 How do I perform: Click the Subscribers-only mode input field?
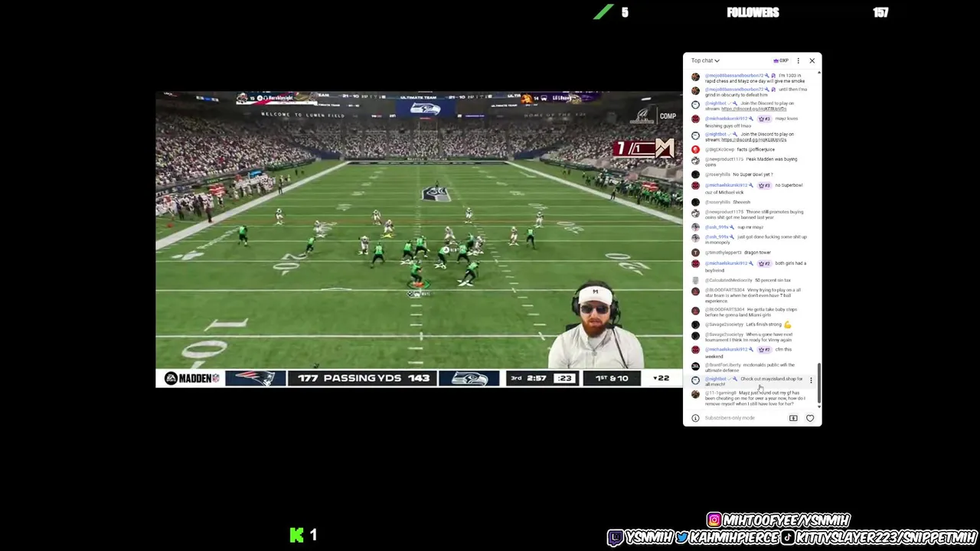tap(730, 418)
